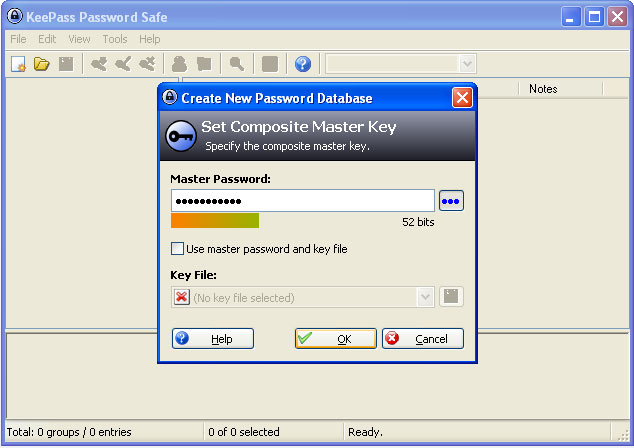Click the red X key file icon
This screenshot has height=448, width=634.
click(x=182, y=297)
